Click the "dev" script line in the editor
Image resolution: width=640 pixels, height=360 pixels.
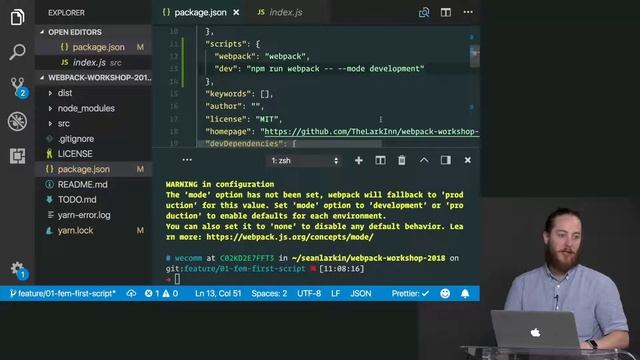click(x=319, y=69)
